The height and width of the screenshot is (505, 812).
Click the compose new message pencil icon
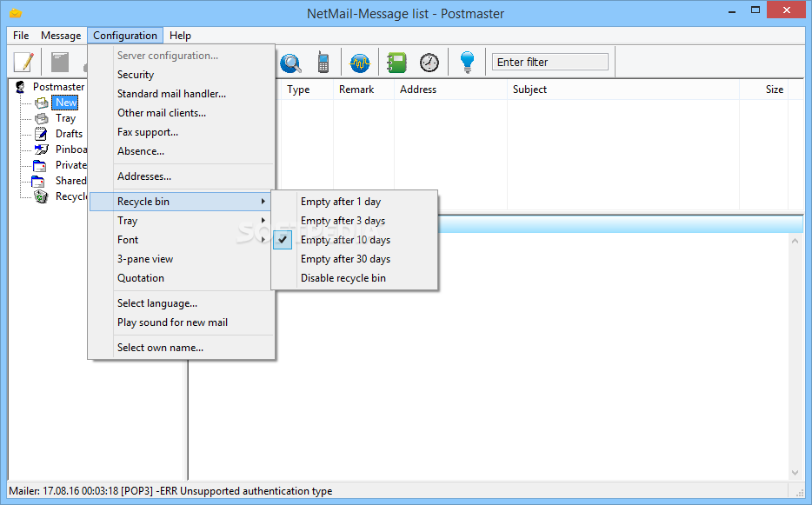pyautogui.click(x=23, y=63)
